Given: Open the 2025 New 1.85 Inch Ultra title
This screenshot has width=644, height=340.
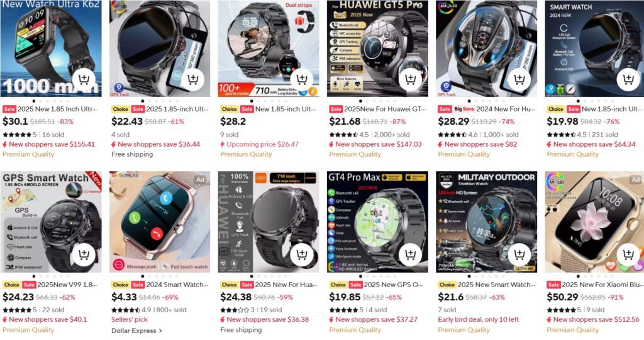Looking at the screenshot, I should 57,109.
